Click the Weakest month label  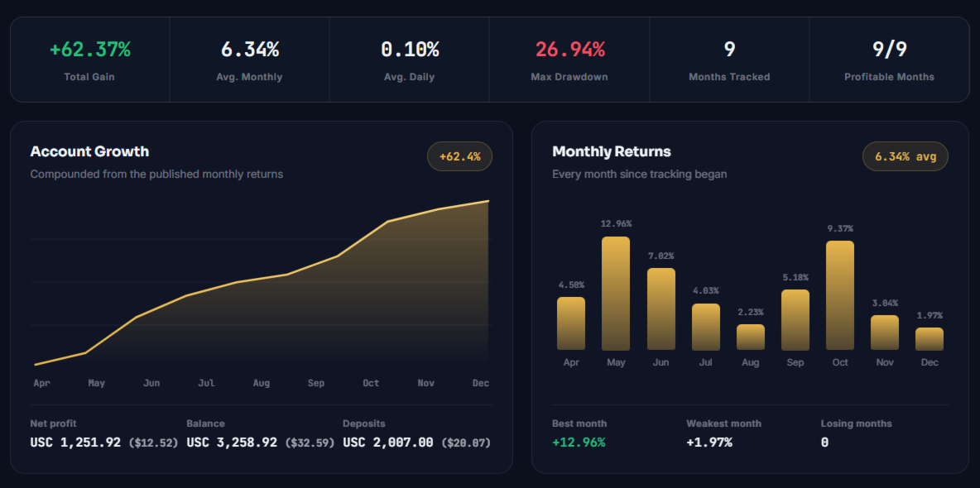[723, 423]
